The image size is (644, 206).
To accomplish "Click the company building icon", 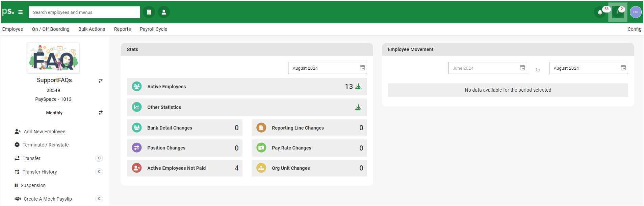I will tap(149, 12).
